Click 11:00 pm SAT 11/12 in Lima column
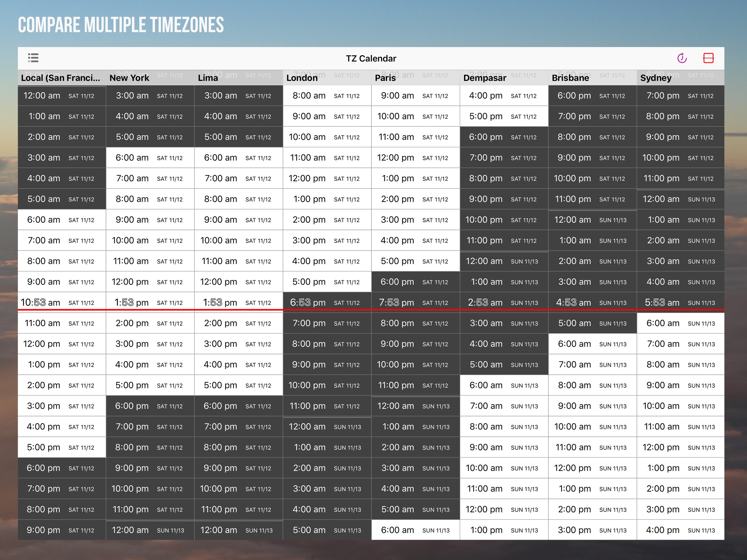747x560 pixels. click(x=239, y=509)
